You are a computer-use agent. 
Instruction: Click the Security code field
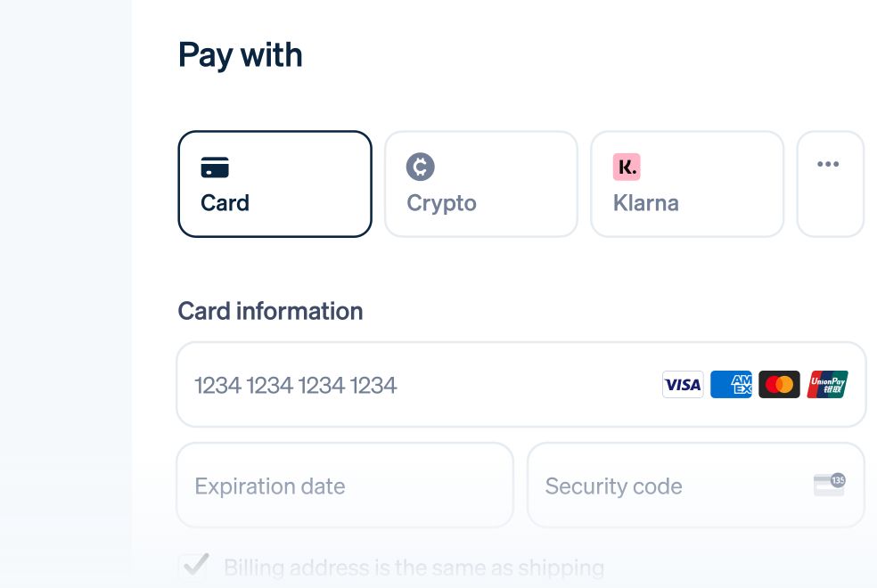pyautogui.click(x=696, y=486)
